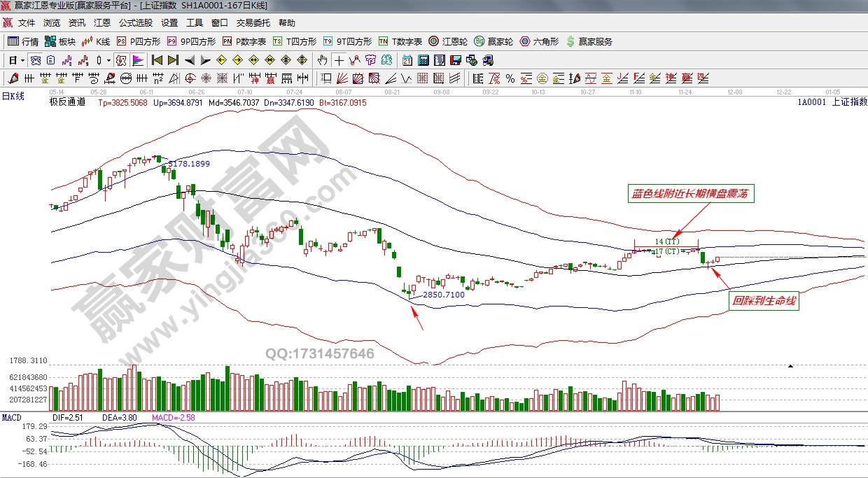This screenshot has height=478, width=868.
Task: Switch to the K线 chart view
Action: pos(97,41)
